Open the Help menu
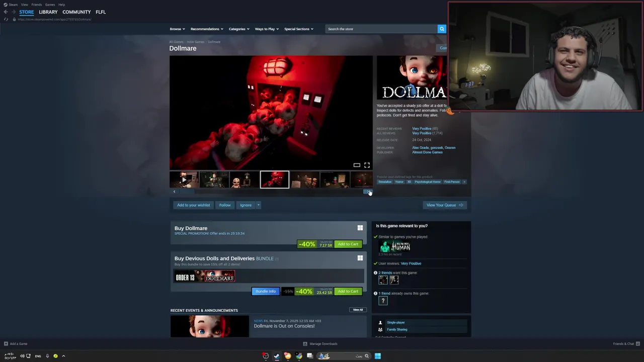The image size is (644, 362). click(x=61, y=5)
